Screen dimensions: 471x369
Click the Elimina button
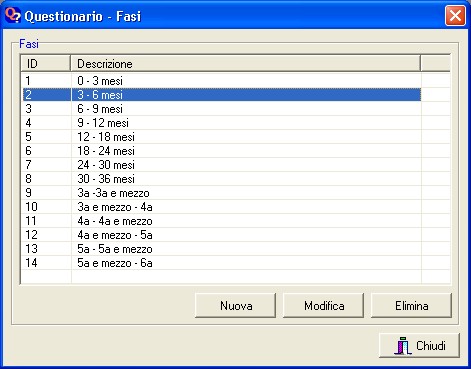point(412,305)
